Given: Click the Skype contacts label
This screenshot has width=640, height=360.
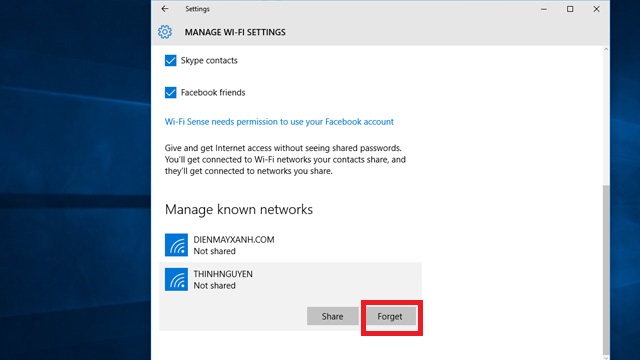Looking at the screenshot, I should click(209, 60).
